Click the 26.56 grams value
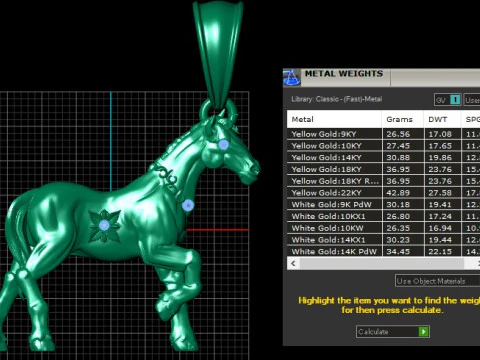 tap(398, 134)
